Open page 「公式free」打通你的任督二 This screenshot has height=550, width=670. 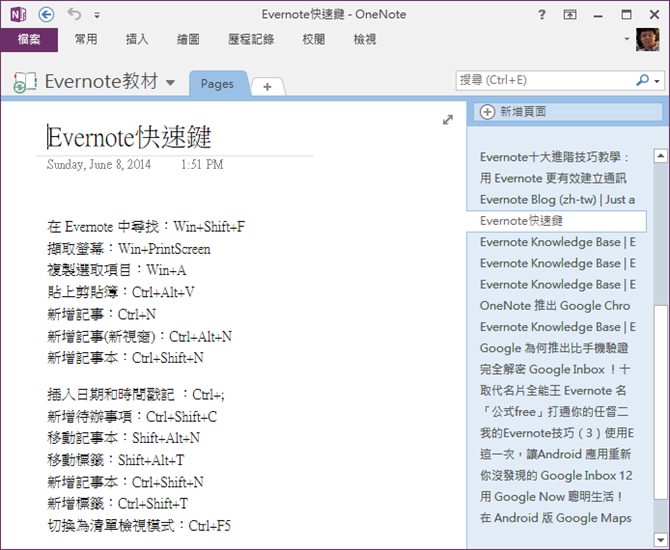(556, 412)
